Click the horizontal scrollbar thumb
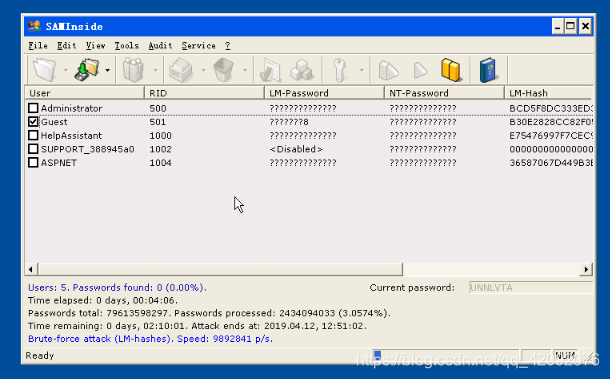The width and height of the screenshot is (610, 379). 220,269
